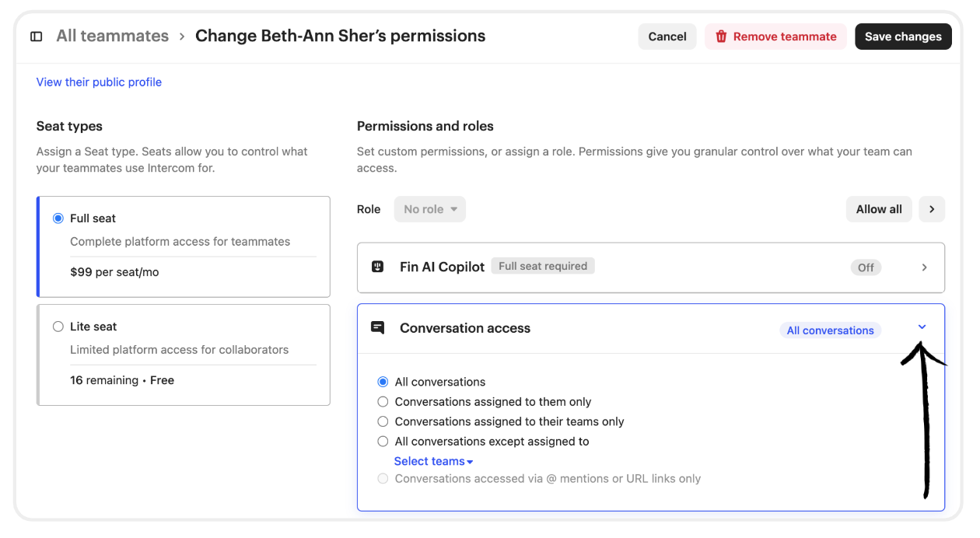
Task: Click the Fin AI Copilot icon
Action: click(378, 267)
